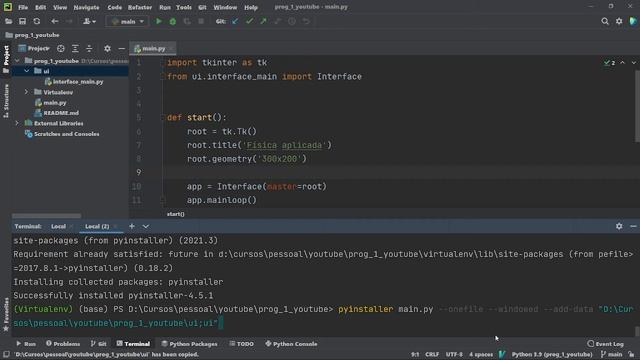The image size is (640, 360).
Task: Open the Git tool window button
Action: pyautogui.click(x=98, y=344)
